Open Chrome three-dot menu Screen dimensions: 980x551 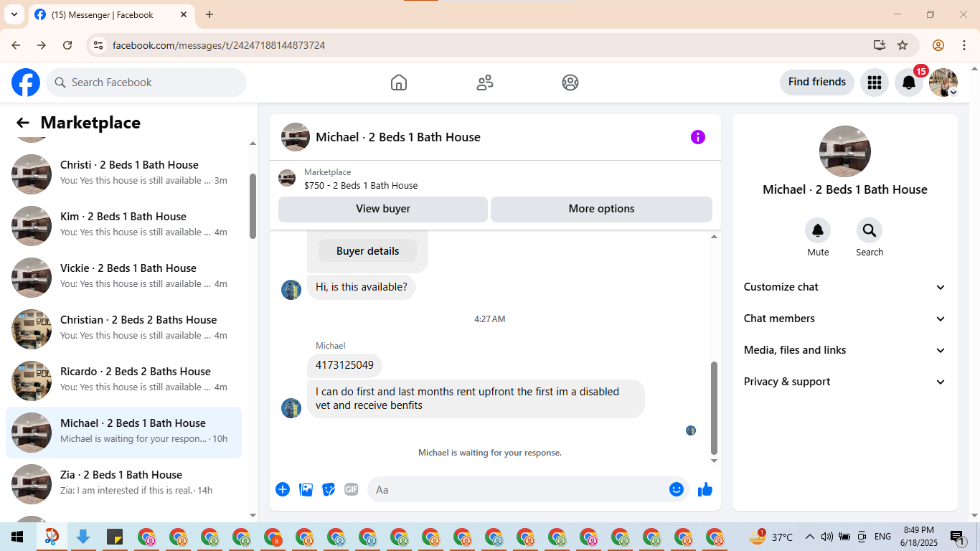963,45
